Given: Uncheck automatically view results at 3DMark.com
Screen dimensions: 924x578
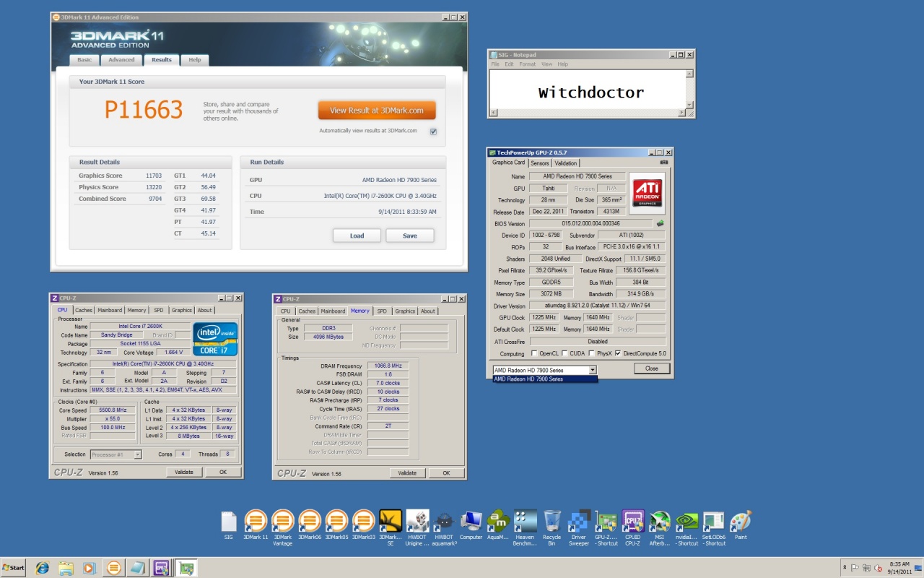Looking at the screenshot, I should (433, 131).
